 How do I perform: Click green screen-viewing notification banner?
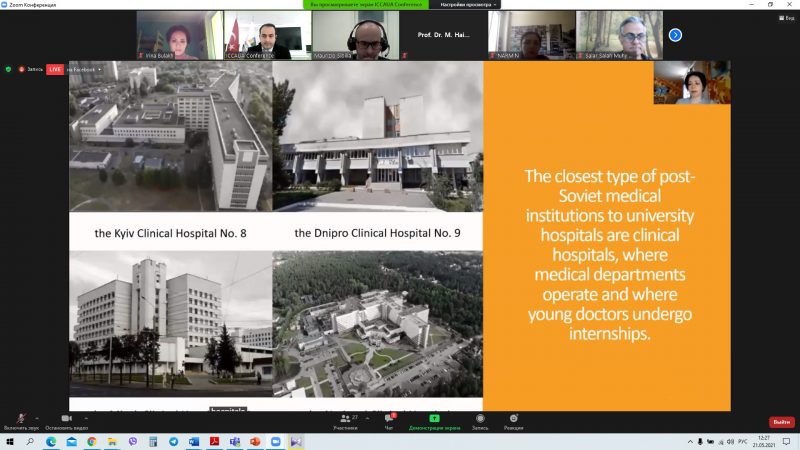click(x=366, y=5)
